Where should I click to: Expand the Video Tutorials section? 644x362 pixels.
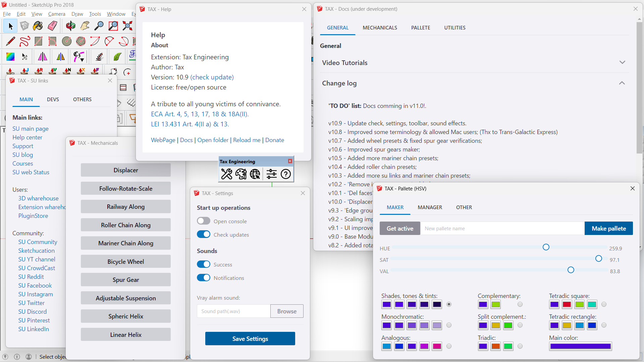coord(623,62)
